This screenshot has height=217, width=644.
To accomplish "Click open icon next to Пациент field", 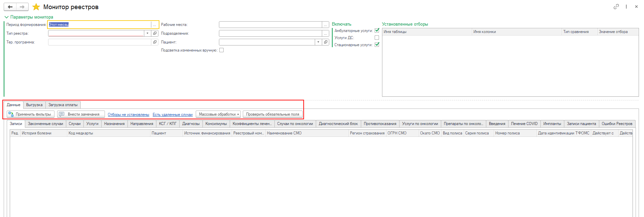I will click(326, 42).
